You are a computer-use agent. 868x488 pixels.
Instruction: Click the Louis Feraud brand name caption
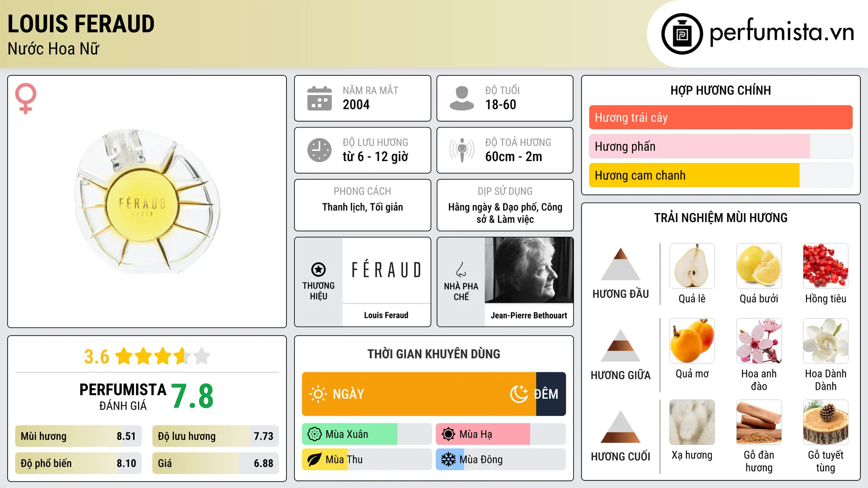(x=386, y=315)
